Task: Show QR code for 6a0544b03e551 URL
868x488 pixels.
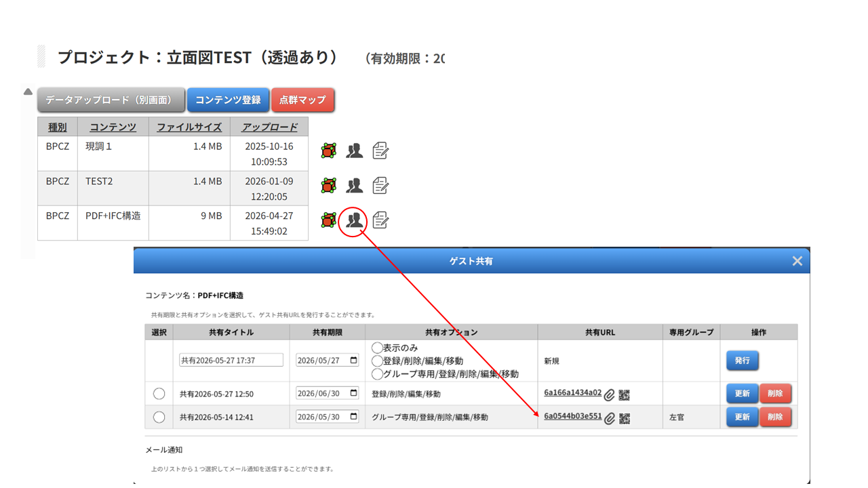Action: (x=625, y=418)
